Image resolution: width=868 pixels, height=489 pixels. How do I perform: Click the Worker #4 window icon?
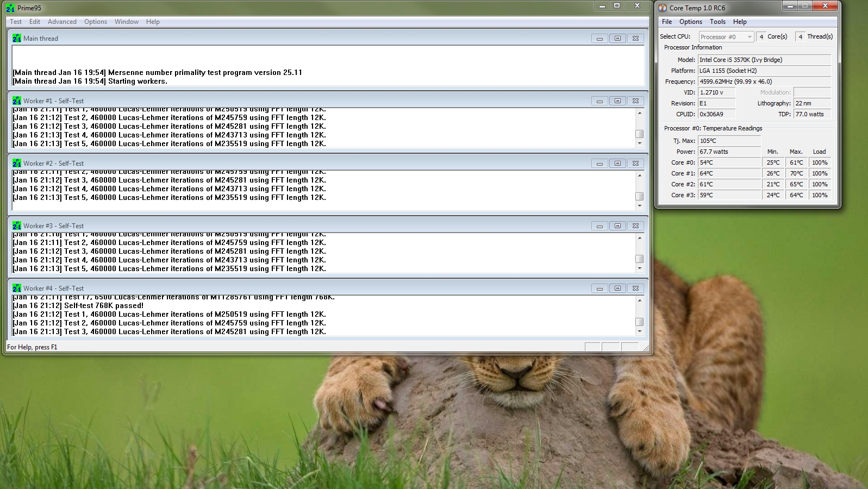point(17,289)
